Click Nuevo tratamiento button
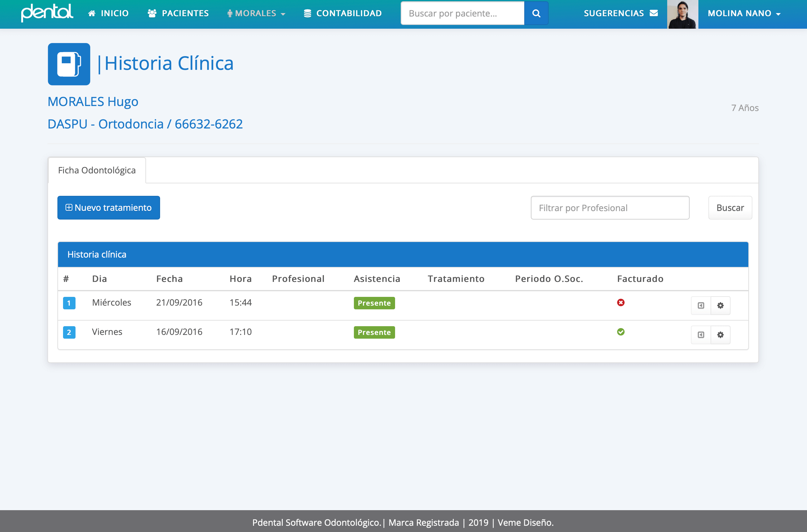 [x=109, y=208]
